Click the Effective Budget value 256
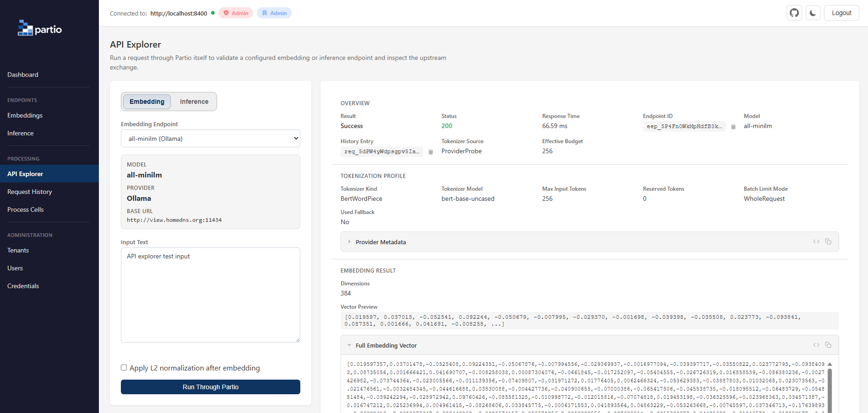Image resolution: width=868 pixels, height=413 pixels. [x=548, y=151]
